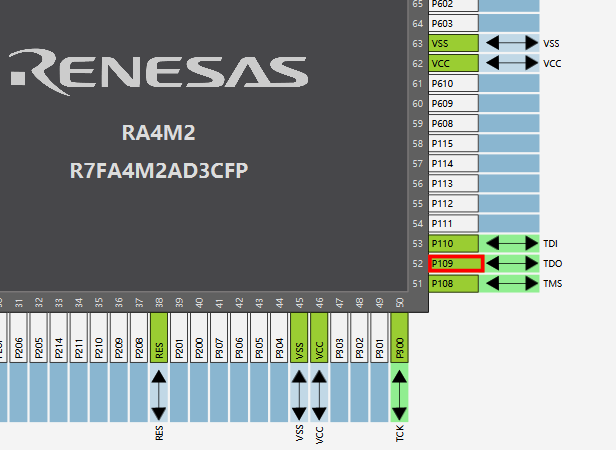This screenshot has width=616, height=450.
Task: Select pin P108 on the right edge
Action: click(x=454, y=284)
